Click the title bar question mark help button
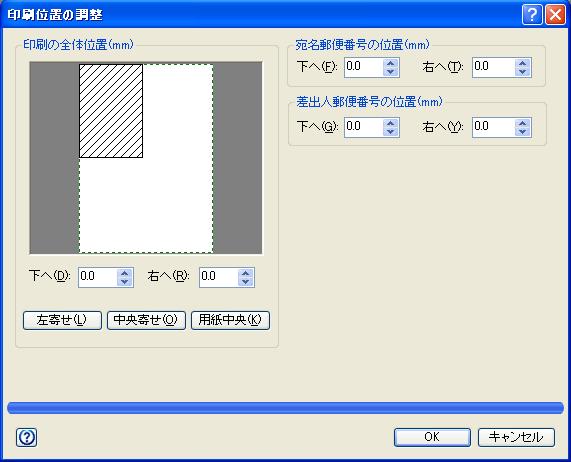 (532, 15)
